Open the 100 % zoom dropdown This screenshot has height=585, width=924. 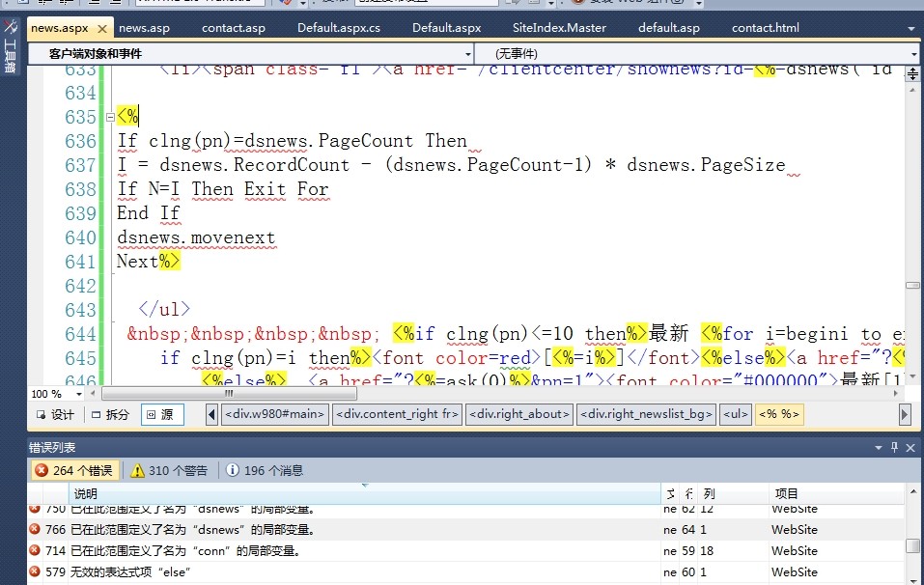pos(79,394)
